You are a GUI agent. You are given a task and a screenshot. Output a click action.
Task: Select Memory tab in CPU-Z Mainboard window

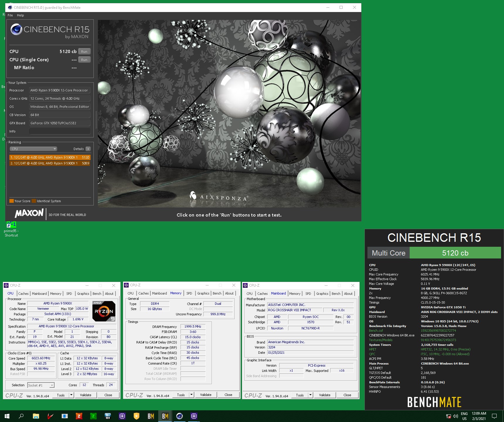tap(295, 293)
